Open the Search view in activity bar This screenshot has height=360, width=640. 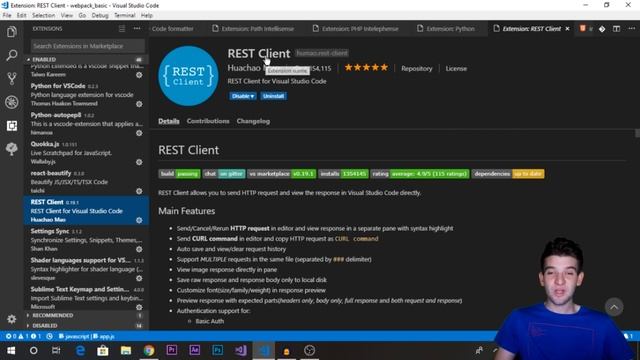pos(11,55)
